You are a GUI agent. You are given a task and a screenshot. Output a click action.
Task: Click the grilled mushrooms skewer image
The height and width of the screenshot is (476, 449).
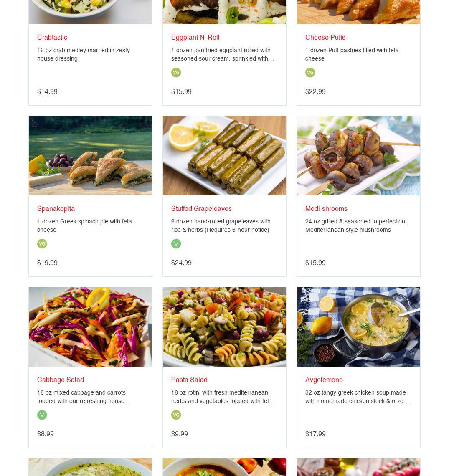click(x=358, y=156)
